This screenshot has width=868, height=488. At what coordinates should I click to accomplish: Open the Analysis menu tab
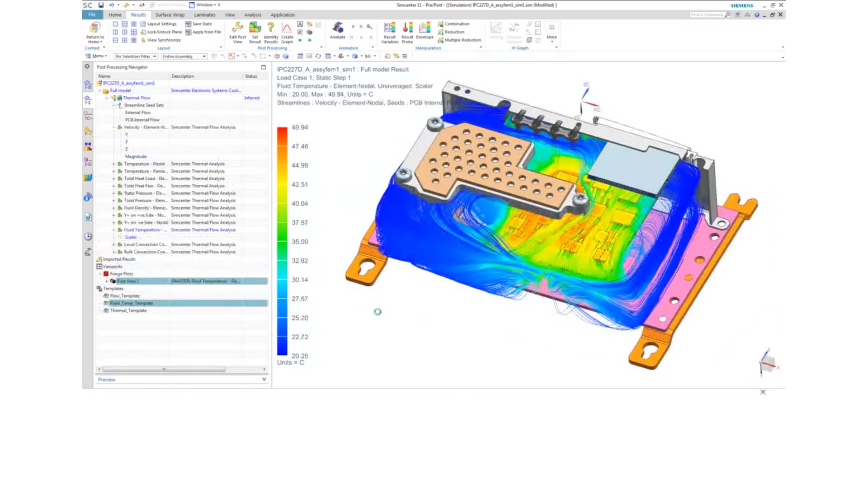[252, 14]
